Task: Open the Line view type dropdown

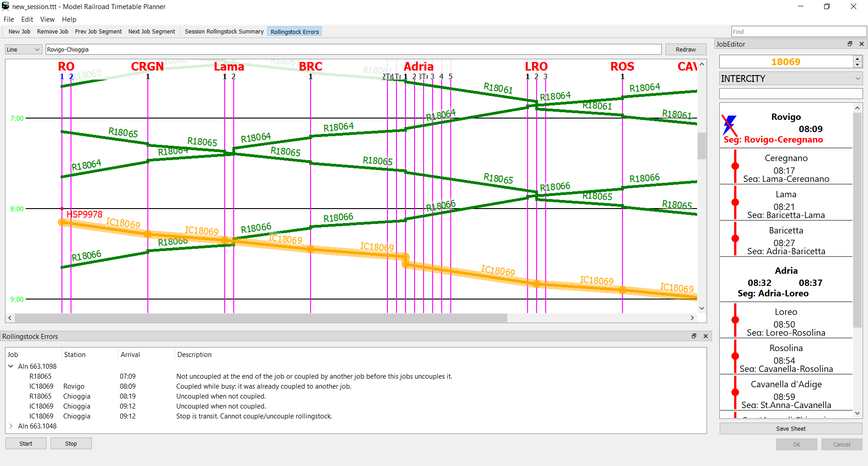Action: click(x=24, y=49)
